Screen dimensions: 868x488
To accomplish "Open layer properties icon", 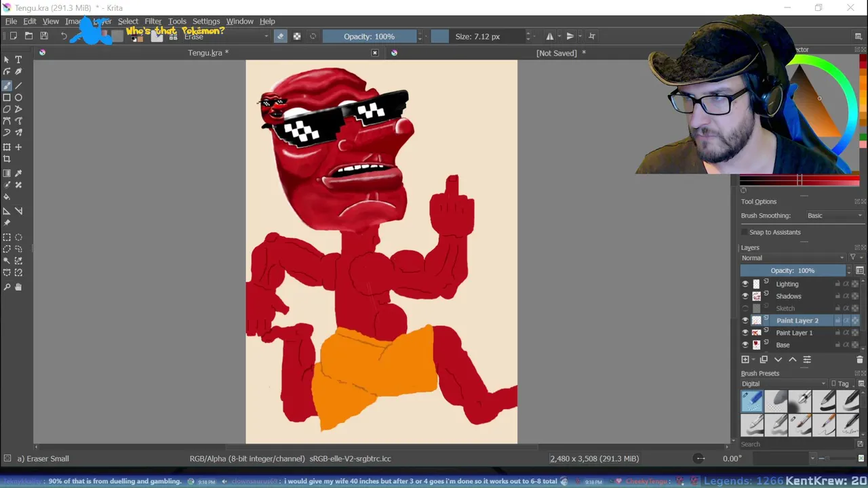I will click(807, 359).
